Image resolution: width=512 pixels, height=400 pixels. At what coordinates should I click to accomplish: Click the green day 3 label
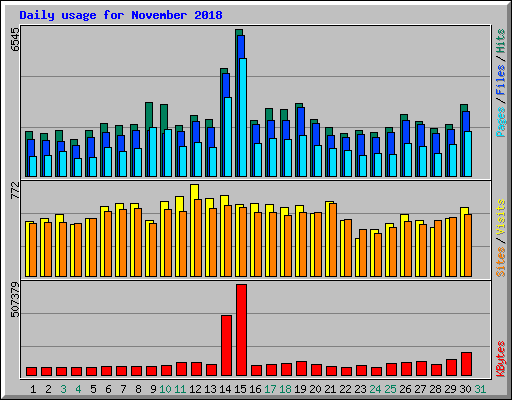(63, 389)
